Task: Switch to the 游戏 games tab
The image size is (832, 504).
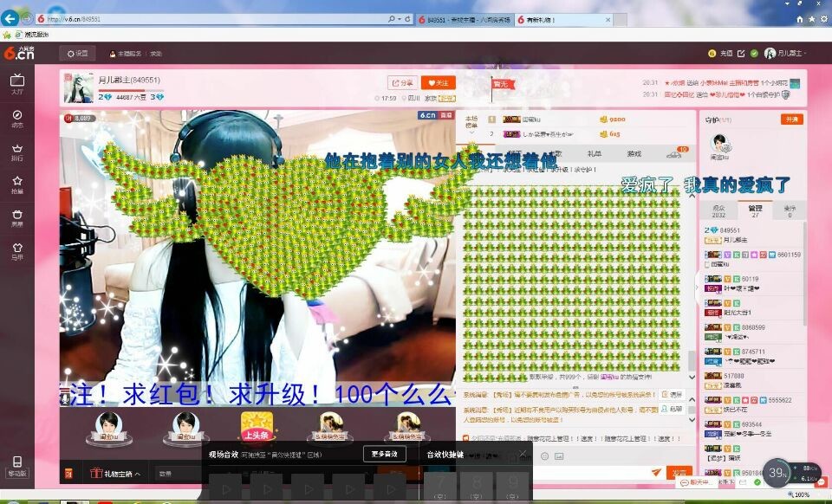Action: (x=634, y=153)
